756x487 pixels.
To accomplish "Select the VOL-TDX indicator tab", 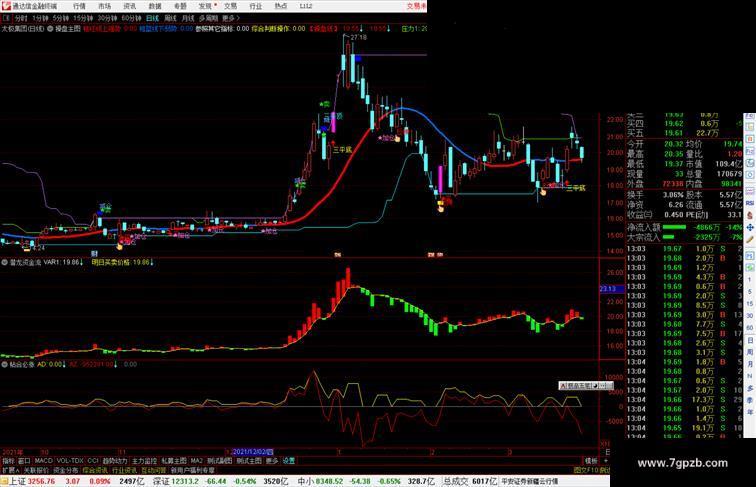I will pos(70,461).
